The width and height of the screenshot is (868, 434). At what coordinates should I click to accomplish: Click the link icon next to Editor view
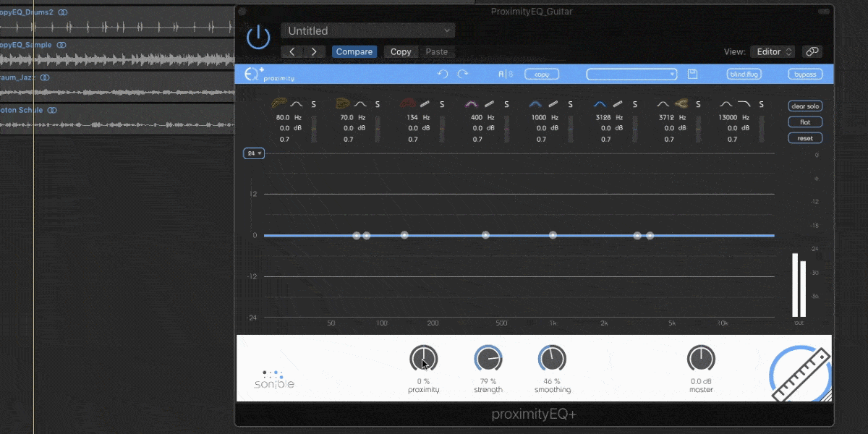pyautogui.click(x=812, y=51)
